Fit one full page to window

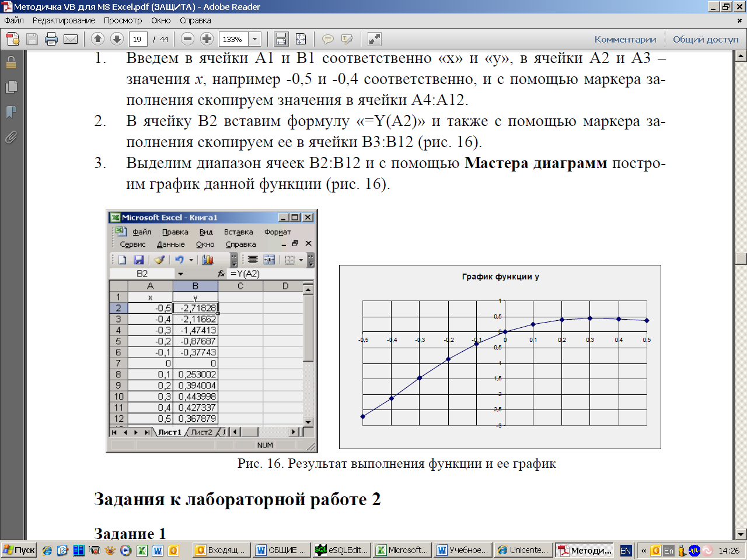(x=301, y=39)
